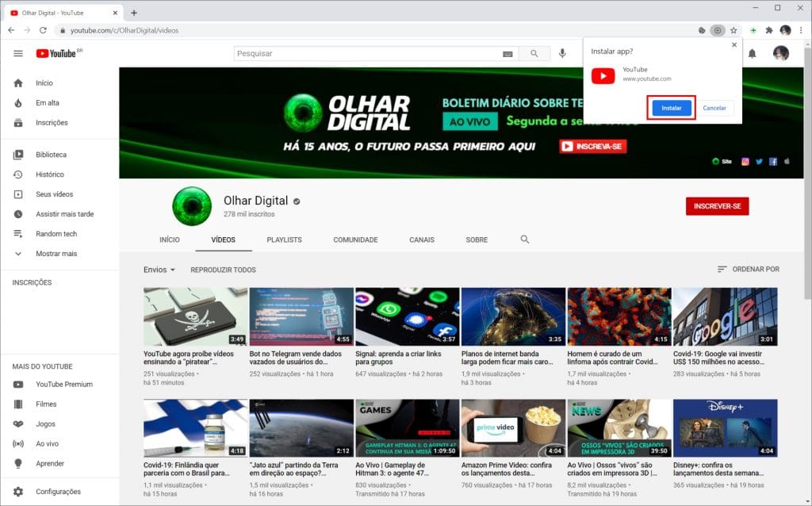This screenshot has height=506, width=812.
Task: Open Twitter icon on banner
Action: pos(759,162)
